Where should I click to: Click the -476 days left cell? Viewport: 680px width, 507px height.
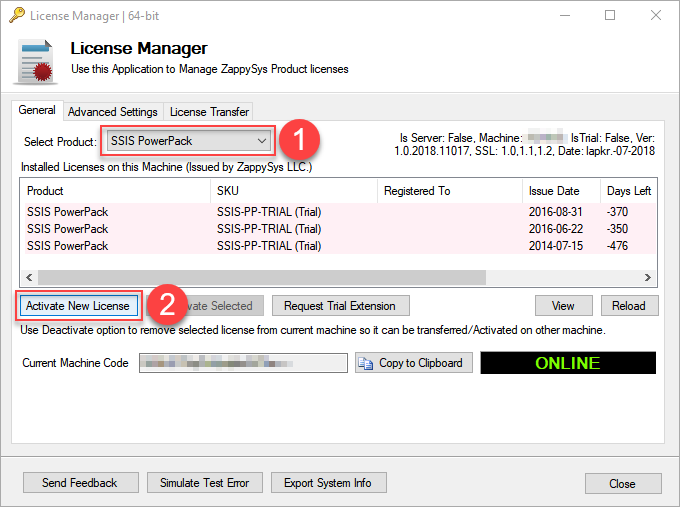pyautogui.click(x=617, y=245)
